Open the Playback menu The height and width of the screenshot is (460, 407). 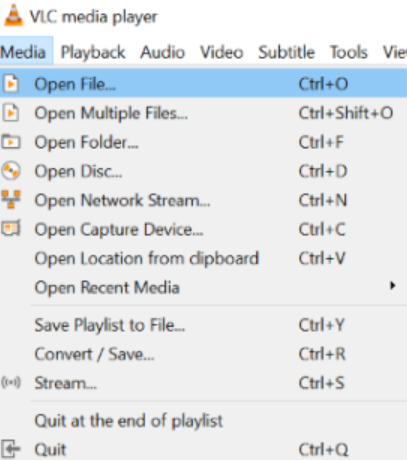point(93,52)
